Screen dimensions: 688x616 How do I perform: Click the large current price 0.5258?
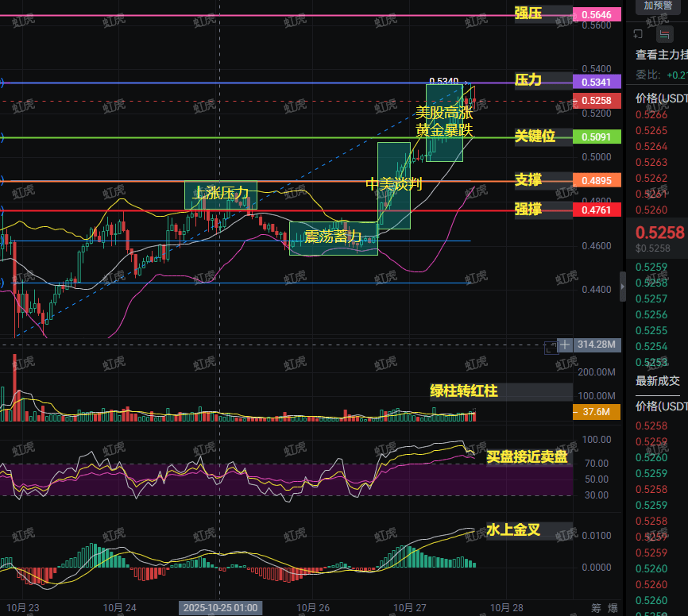660,233
